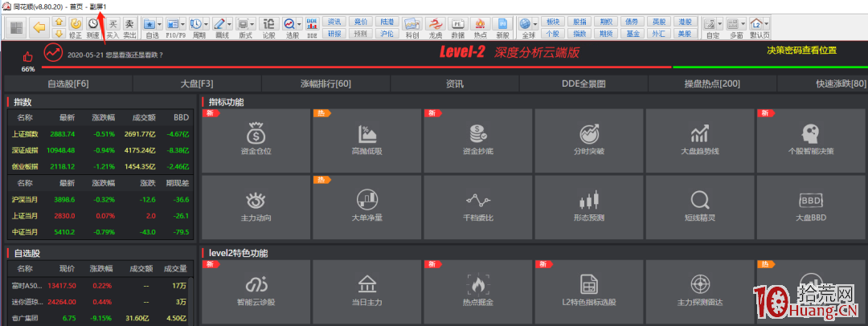The width and height of the screenshot is (868, 326).
Task: Open the 高抛低吸 indicator tile
Action: pyautogui.click(x=367, y=141)
